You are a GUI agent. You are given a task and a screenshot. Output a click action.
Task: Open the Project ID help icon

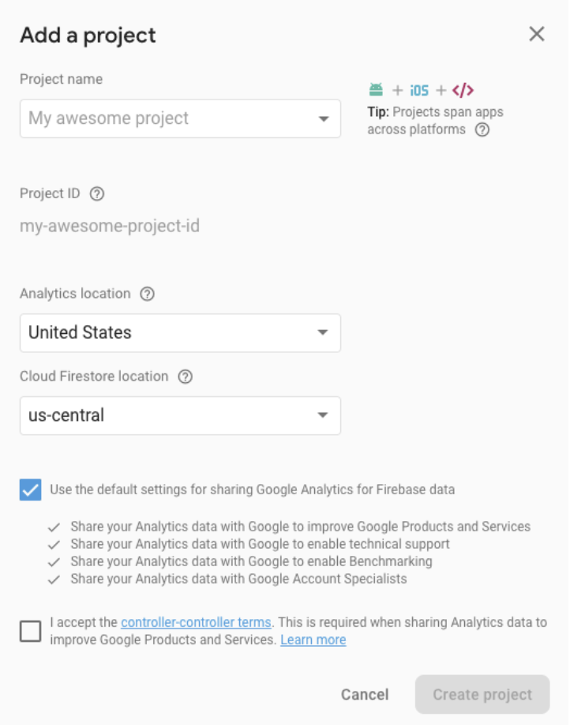(x=97, y=193)
